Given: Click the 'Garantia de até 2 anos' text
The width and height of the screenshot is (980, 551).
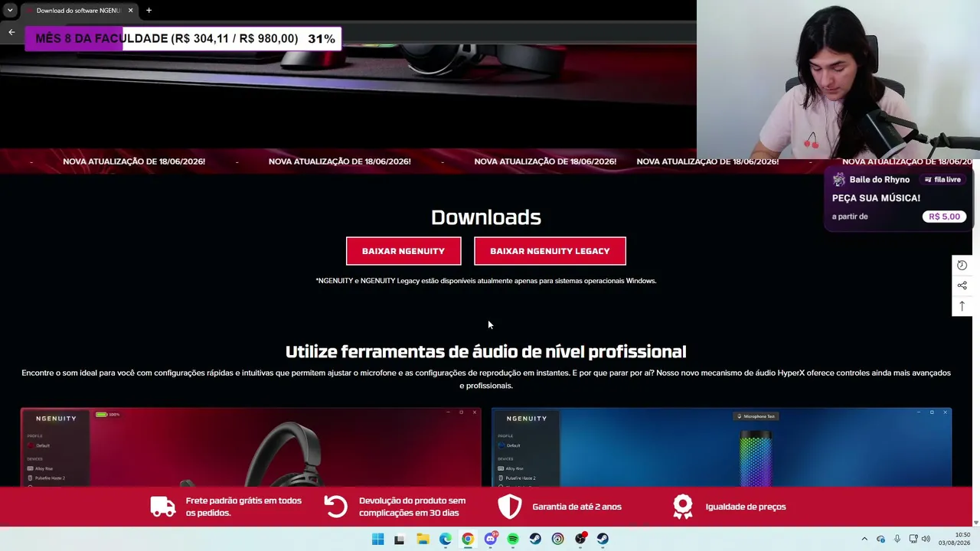Looking at the screenshot, I should click(577, 507).
